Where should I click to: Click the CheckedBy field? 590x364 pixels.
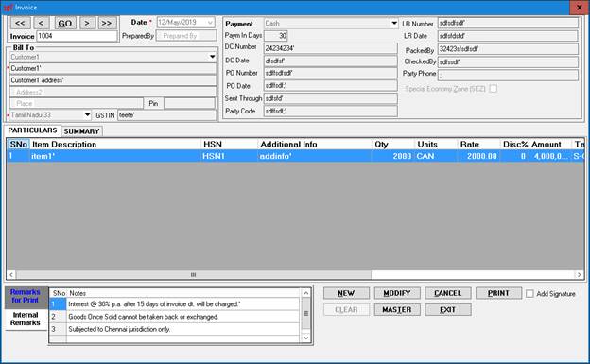(x=508, y=61)
